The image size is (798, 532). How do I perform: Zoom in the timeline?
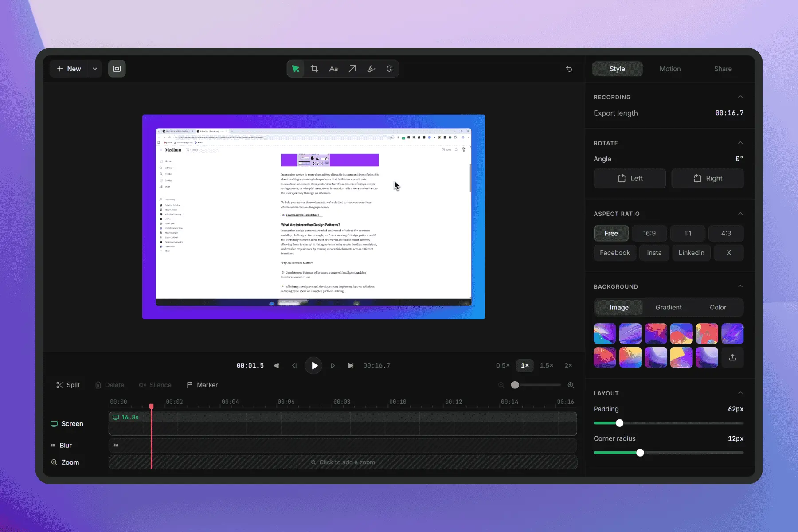[571, 385]
